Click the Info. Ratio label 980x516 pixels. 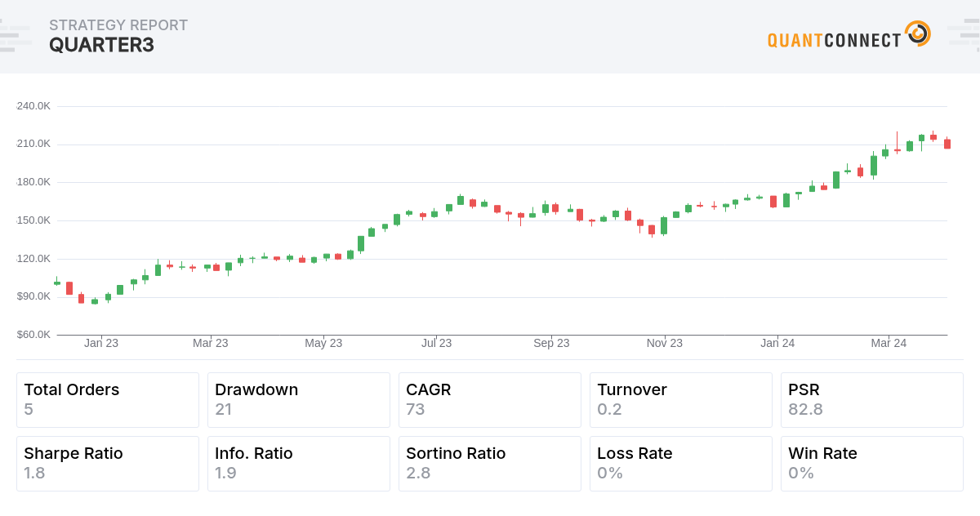coord(253,453)
